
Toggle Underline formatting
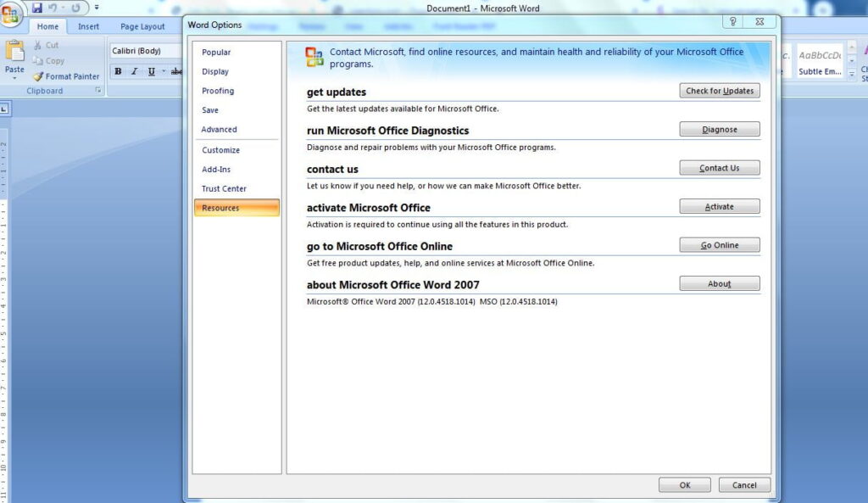[151, 71]
